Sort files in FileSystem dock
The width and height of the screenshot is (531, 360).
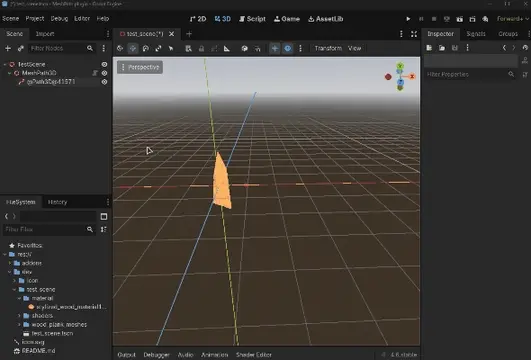point(104,229)
